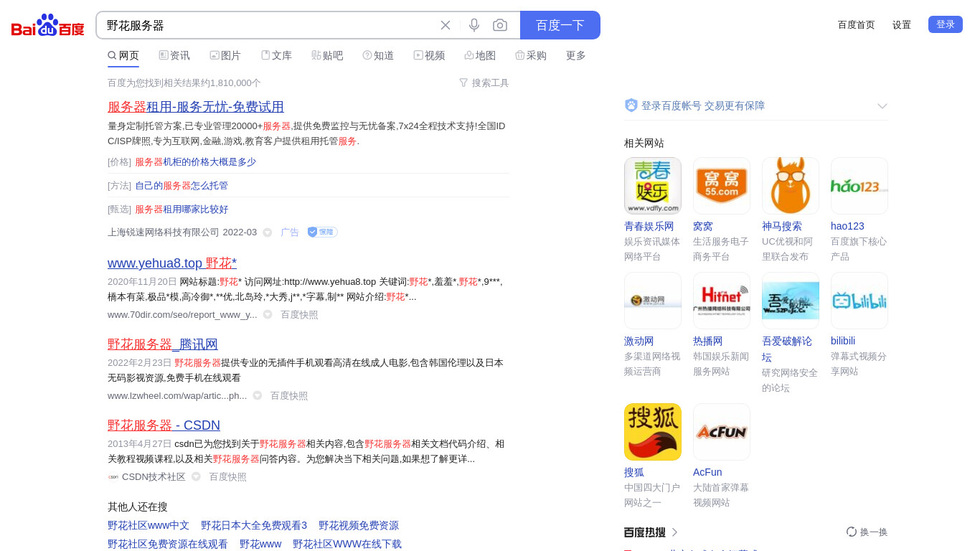Open result 野花服务器 - CSDN

164,425
